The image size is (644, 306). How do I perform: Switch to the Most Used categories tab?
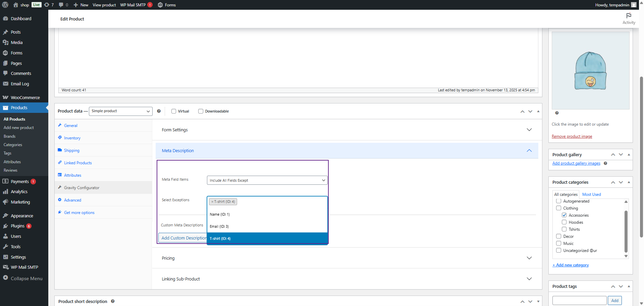point(591,194)
